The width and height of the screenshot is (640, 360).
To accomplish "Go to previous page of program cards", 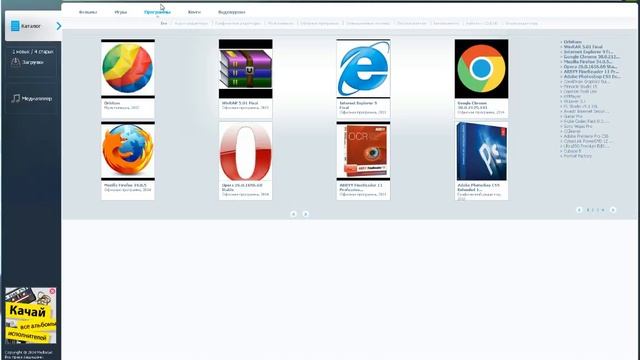I will coord(293,214).
